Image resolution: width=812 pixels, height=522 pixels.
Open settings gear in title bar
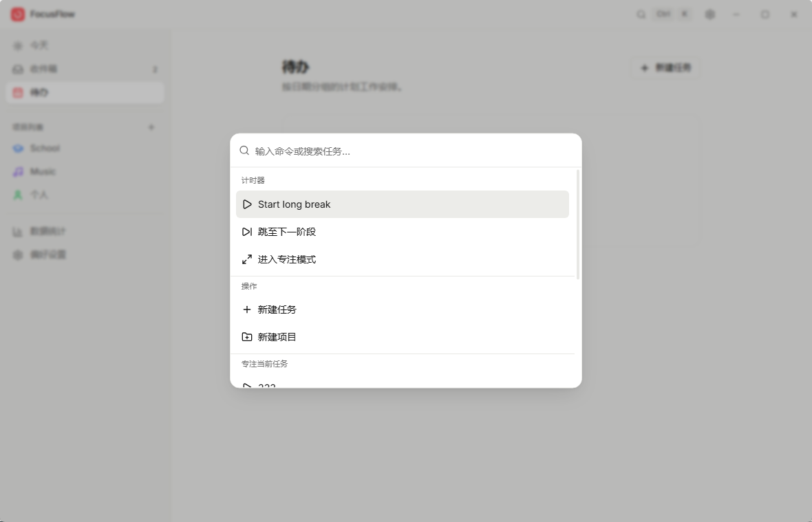710,14
